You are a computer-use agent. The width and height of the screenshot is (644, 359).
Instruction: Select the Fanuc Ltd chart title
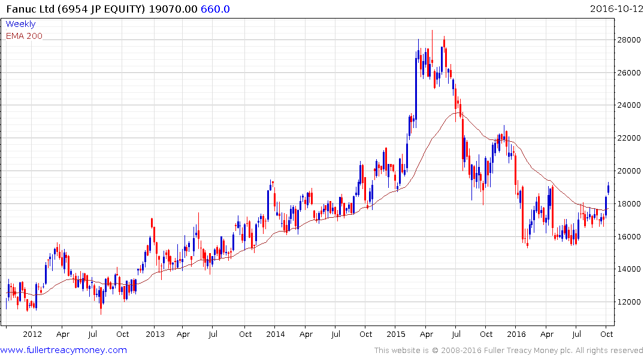(76, 9)
